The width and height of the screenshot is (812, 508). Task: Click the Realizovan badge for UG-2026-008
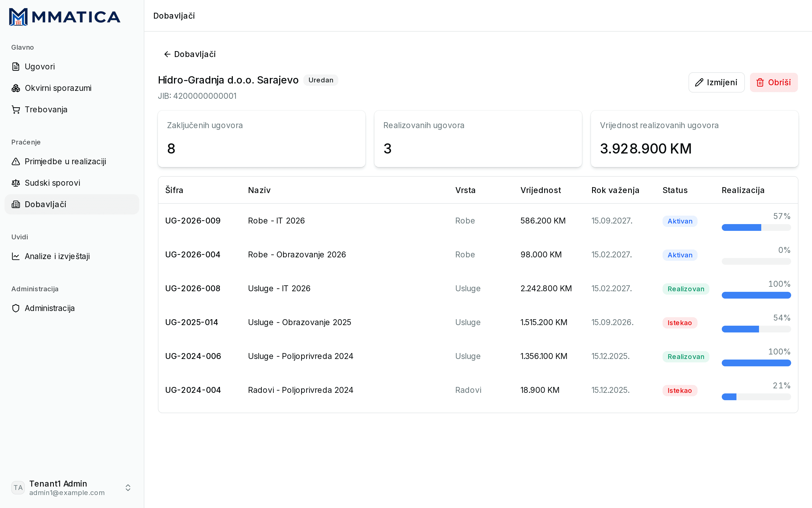(686, 289)
